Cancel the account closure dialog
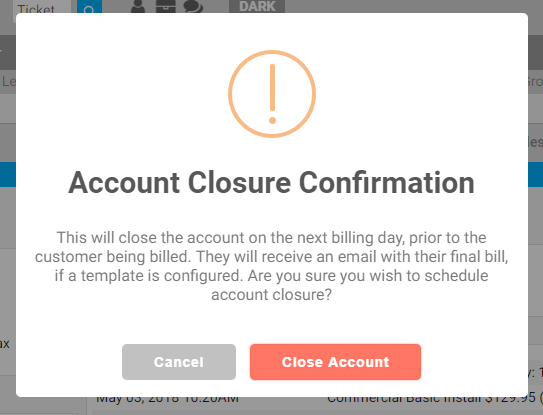543x415 pixels. click(x=179, y=362)
